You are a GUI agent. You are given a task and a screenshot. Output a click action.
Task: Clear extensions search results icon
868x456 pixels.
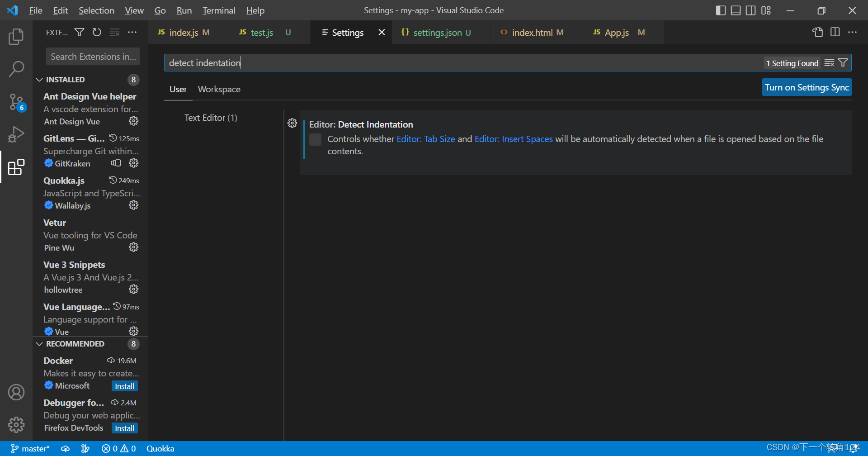coord(114,32)
